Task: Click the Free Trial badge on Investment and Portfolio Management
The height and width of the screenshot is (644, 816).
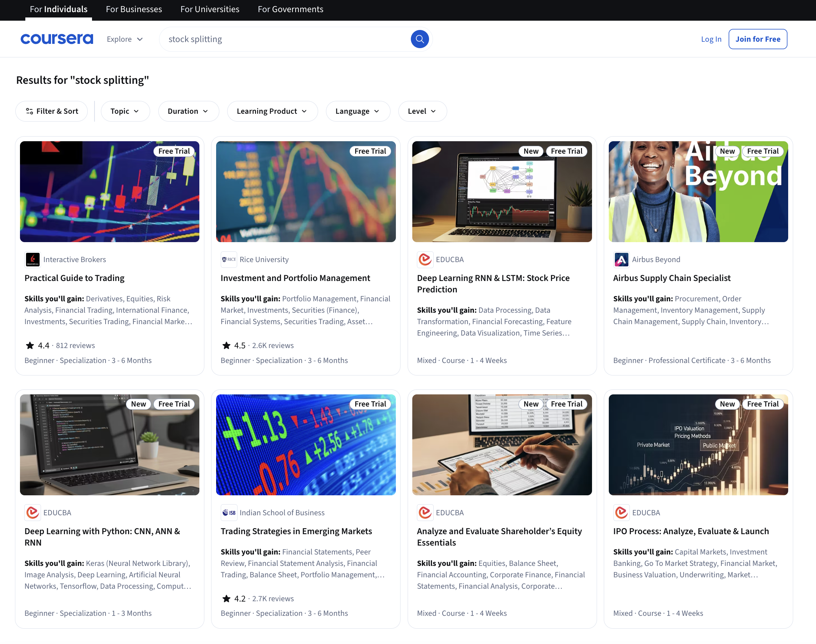Action: (x=370, y=151)
